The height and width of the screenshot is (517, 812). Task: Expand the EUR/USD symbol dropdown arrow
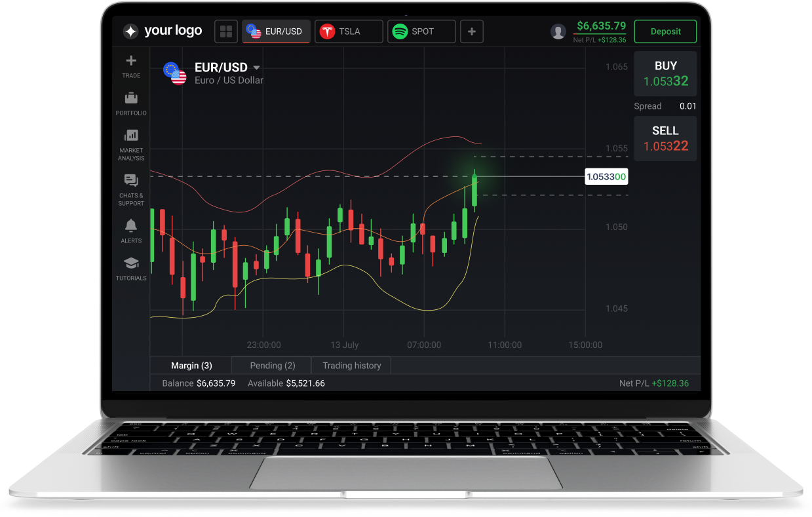pos(257,67)
